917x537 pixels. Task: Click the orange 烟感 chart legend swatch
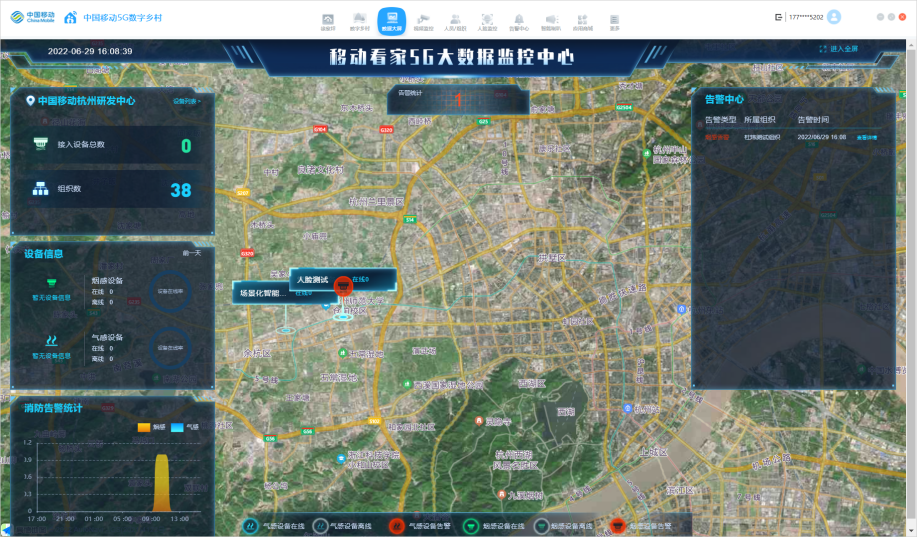[x=144, y=427]
